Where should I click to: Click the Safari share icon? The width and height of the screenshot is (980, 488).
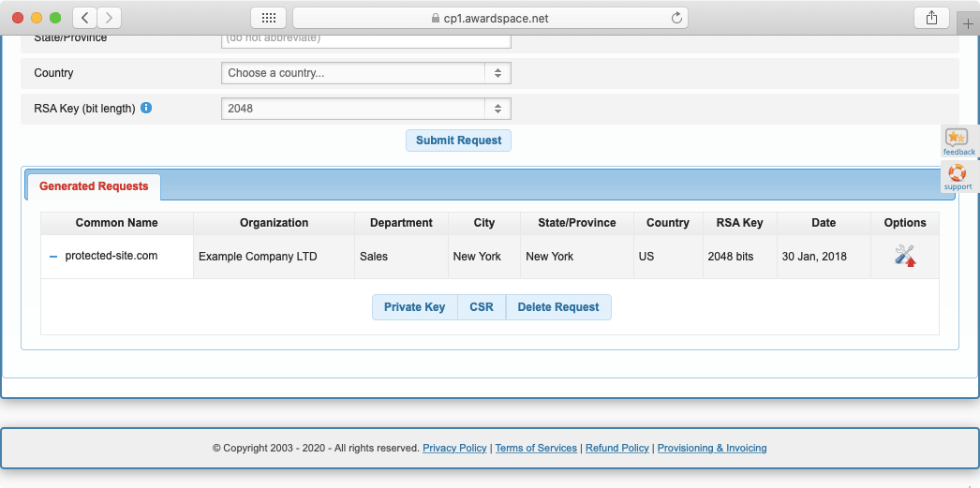pyautogui.click(x=931, y=18)
